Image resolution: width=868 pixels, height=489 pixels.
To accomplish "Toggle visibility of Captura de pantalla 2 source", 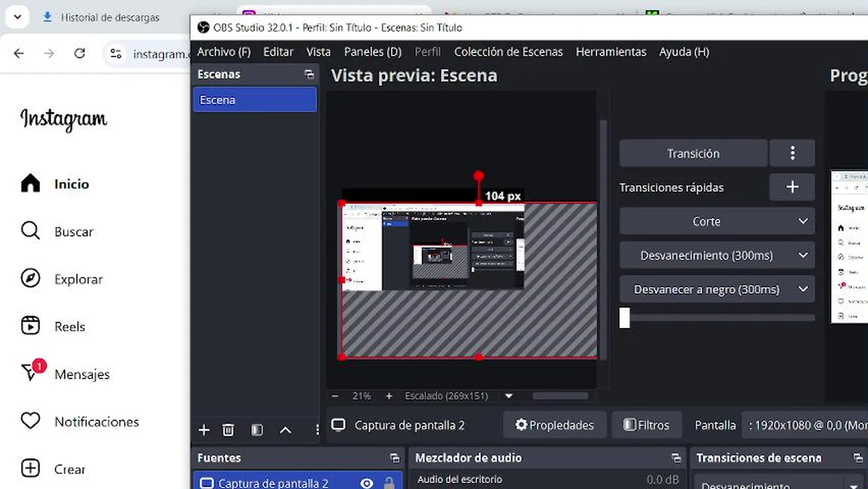I will (x=367, y=484).
